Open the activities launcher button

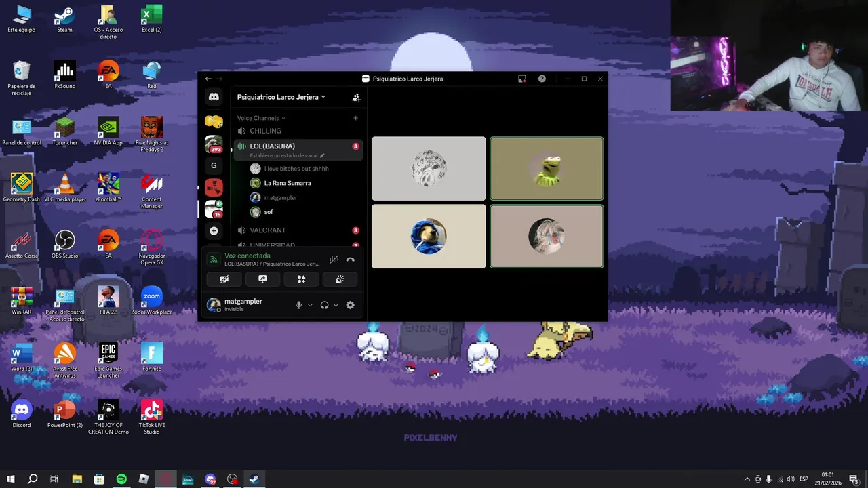coord(301,279)
